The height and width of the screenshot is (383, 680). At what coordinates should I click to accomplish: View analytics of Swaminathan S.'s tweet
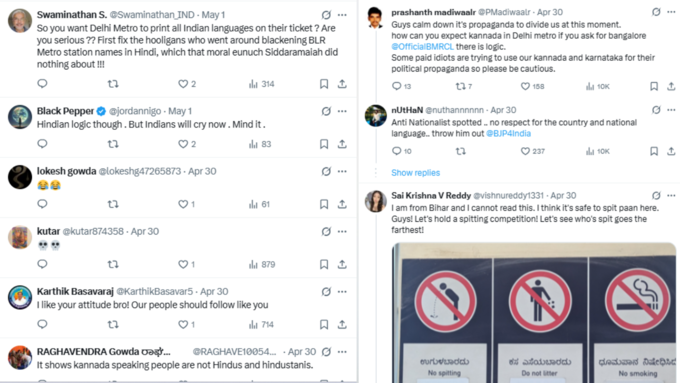(262, 84)
